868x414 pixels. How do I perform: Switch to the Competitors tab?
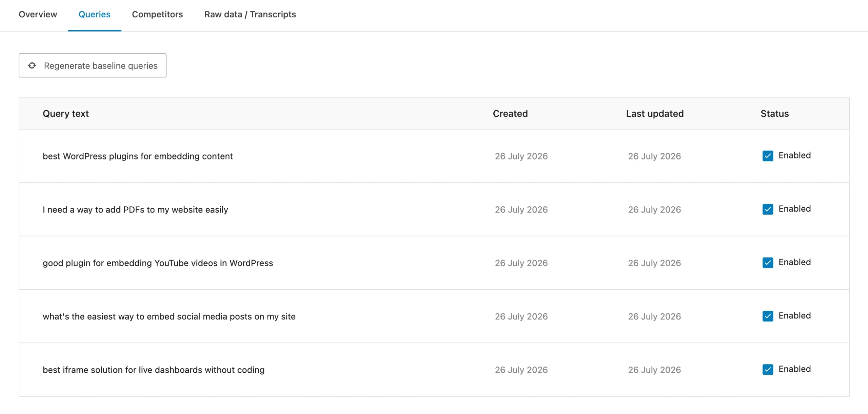tap(157, 14)
